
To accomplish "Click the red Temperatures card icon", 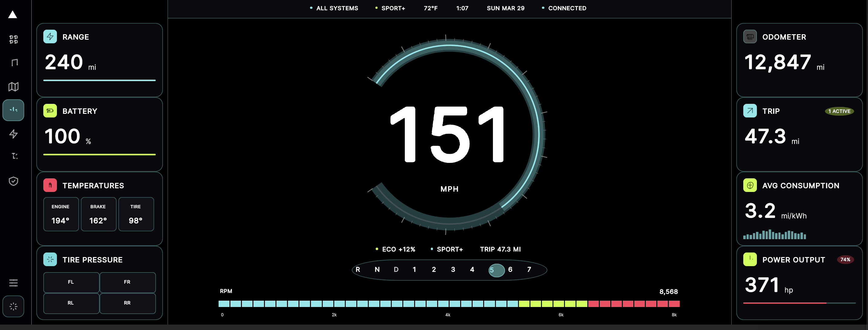I will tap(50, 185).
